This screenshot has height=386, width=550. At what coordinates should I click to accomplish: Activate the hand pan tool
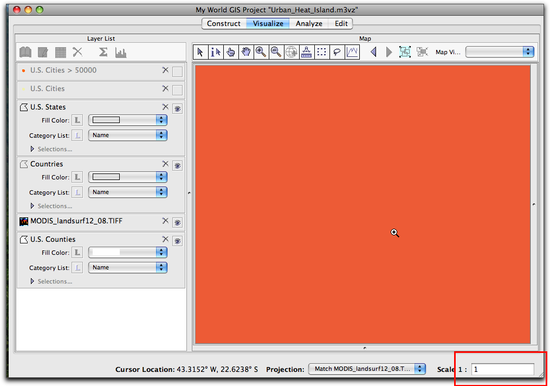coord(246,52)
